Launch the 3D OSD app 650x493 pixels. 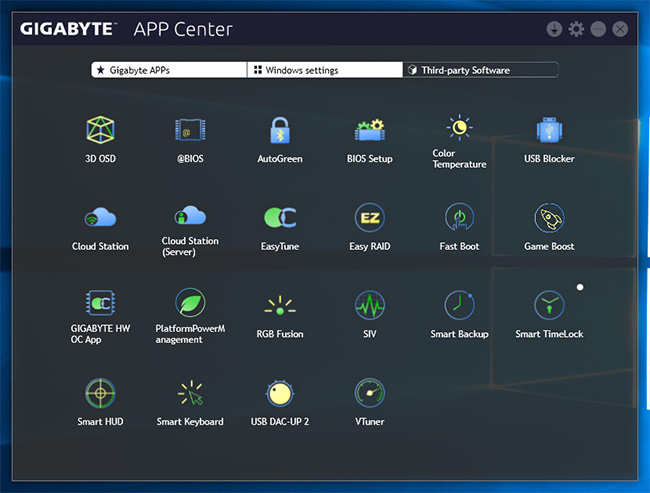tap(100, 131)
